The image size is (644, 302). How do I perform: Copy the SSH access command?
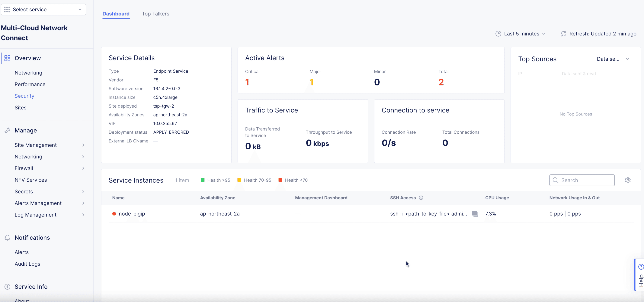point(475,213)
